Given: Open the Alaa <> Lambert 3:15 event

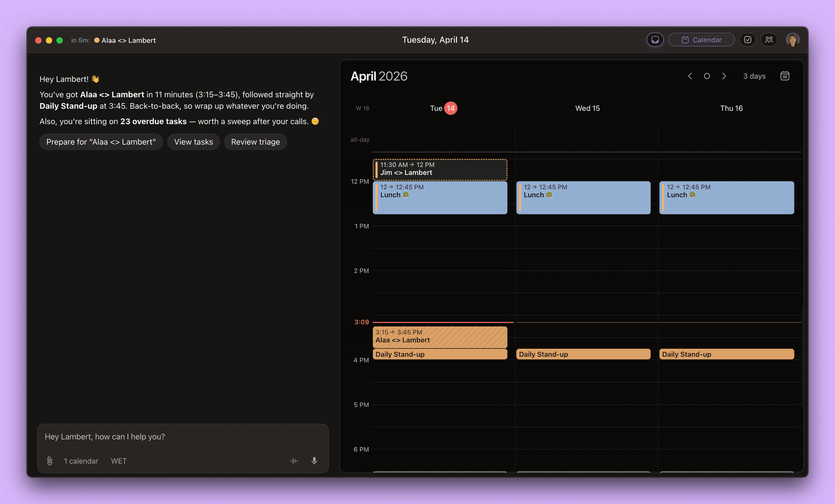Looking at the screenshot, I should coord(440,337).
